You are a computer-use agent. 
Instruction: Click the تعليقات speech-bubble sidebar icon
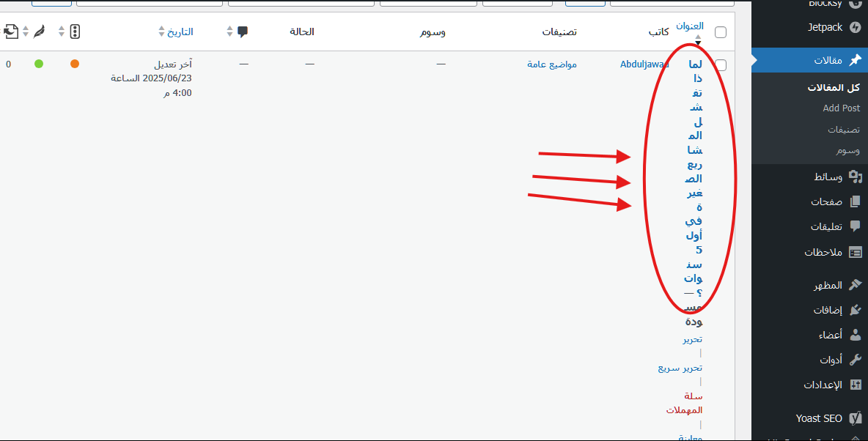coord(855,226)
